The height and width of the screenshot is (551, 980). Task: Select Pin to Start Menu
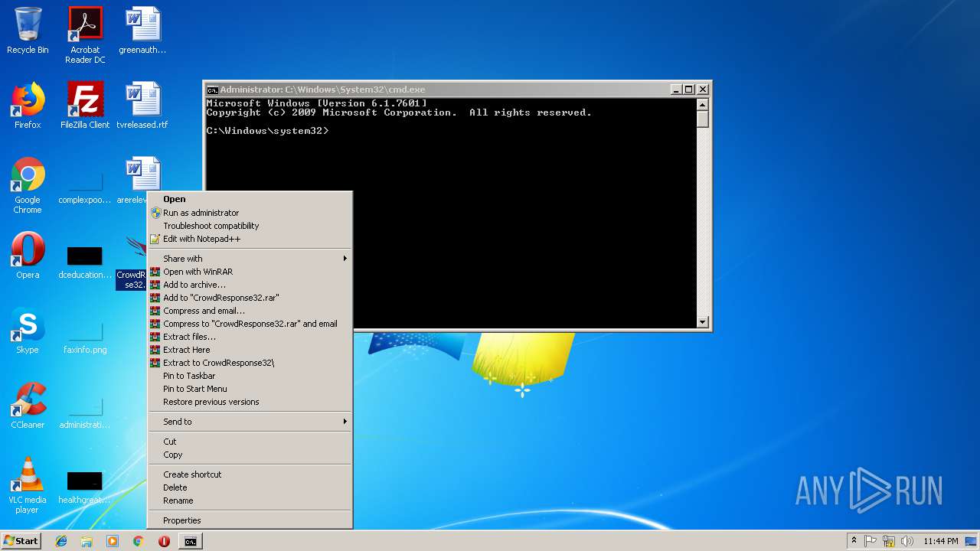(x=250, y=389)
